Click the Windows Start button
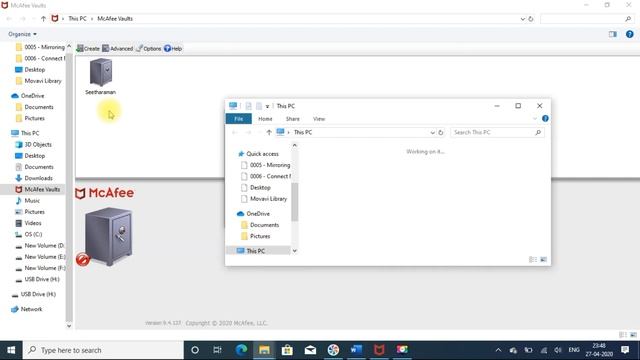The height and width of the screenshot is (360, 640). click(11, 350)
